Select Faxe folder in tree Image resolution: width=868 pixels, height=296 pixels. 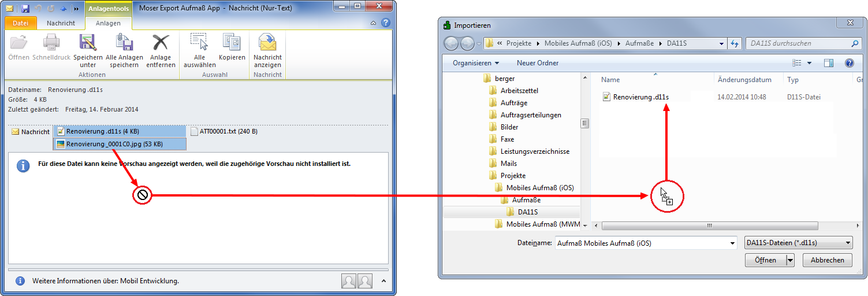(502, 139)
